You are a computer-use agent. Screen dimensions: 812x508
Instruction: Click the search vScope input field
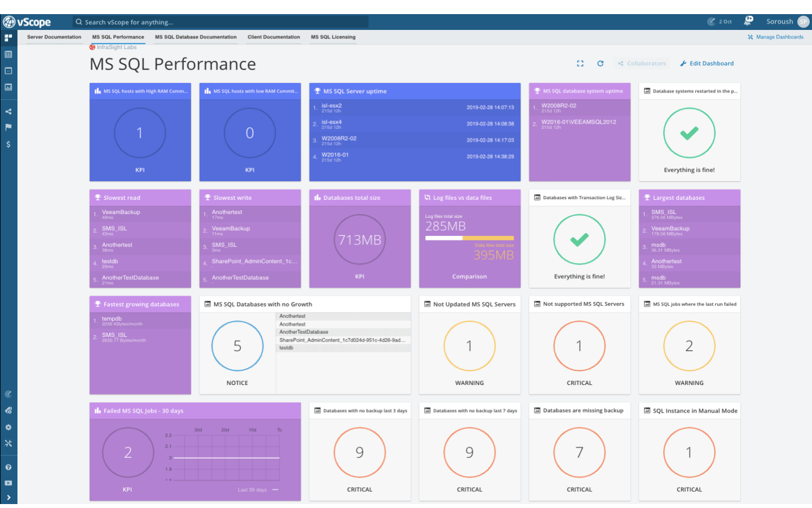point(220,22)
